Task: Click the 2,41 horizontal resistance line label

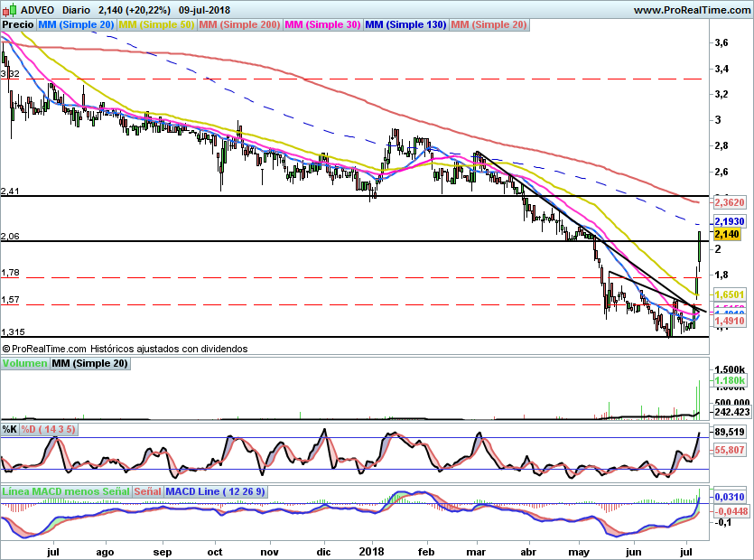Action: pyautogui.click(x=10, y=191)
